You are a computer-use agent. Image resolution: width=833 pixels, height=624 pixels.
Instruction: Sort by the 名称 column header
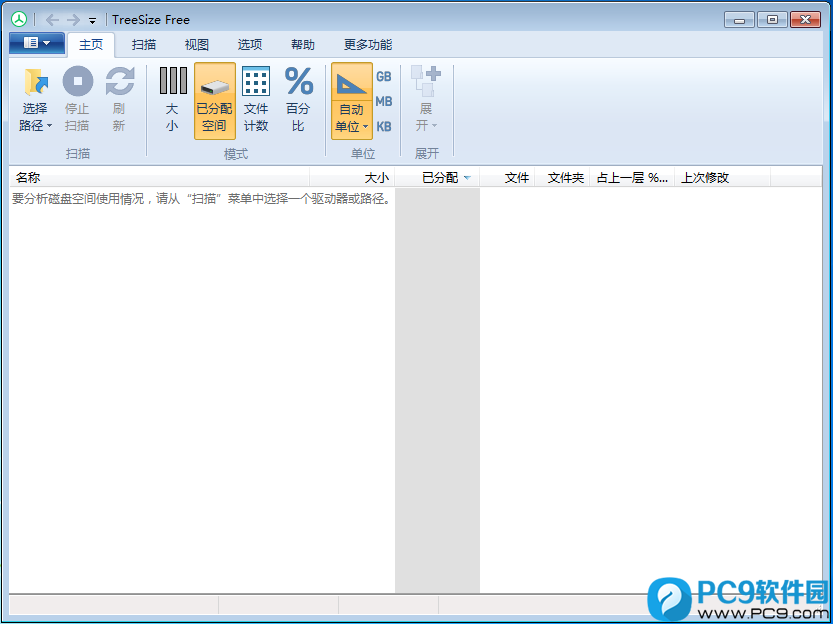click(x=159, y=177)
